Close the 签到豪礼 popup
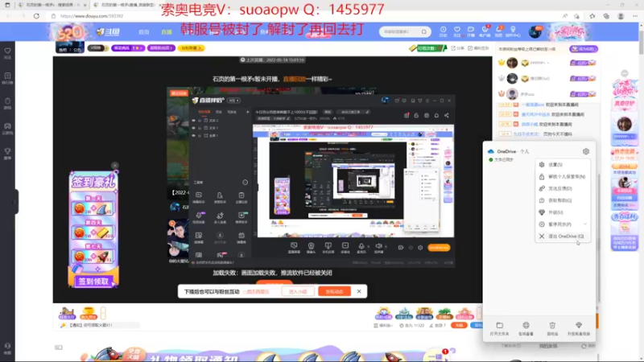The height and width of the screenshot is (362, 644). coord(115,166)
